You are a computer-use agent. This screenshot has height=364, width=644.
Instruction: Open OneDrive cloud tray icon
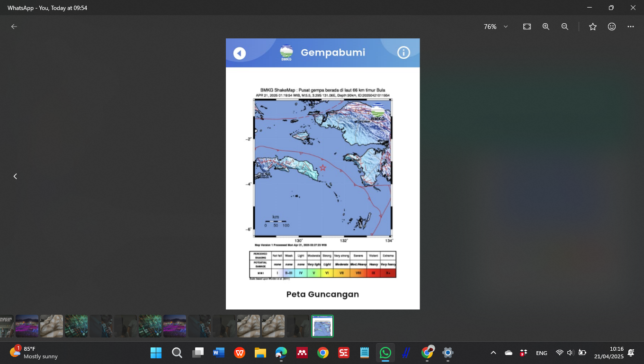[x=509, y=353]
